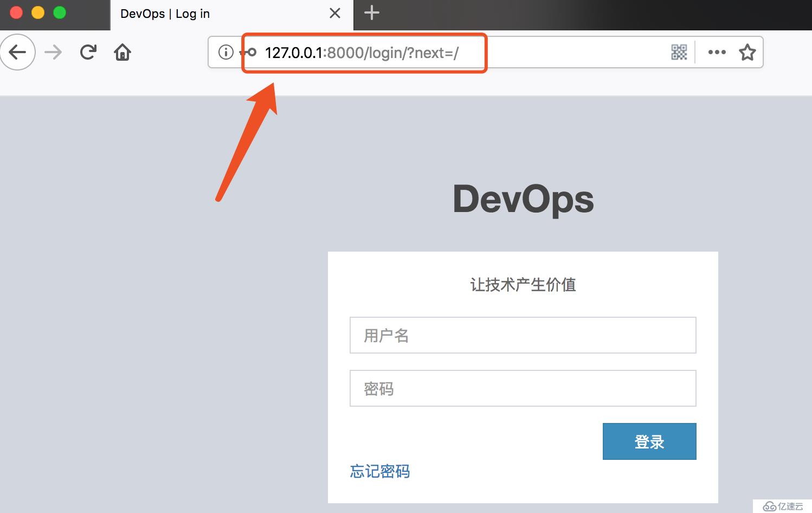Click the 让技术产生价值 slogan text

point(523,285)
